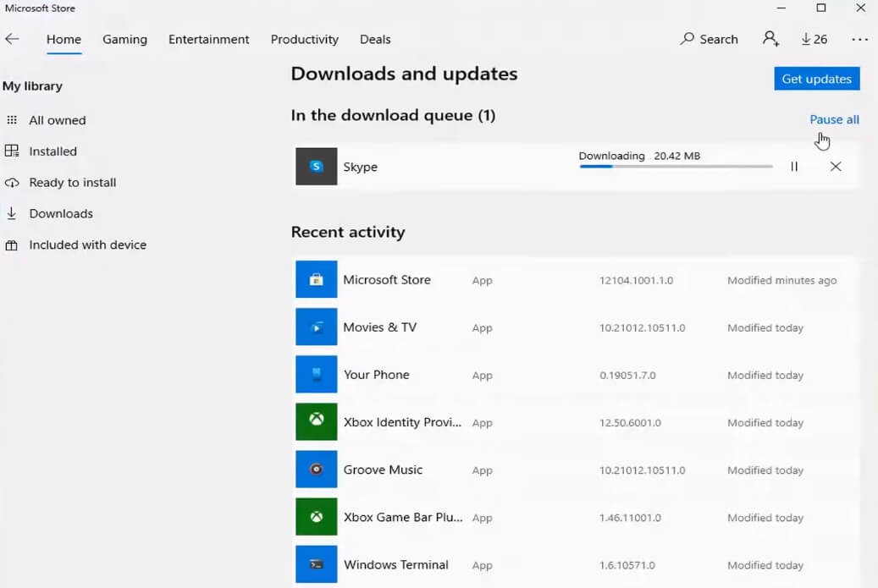Click the Xbox Game Bar Plu... name
Viewport: 878px width, 588px height.
point(403,517)
